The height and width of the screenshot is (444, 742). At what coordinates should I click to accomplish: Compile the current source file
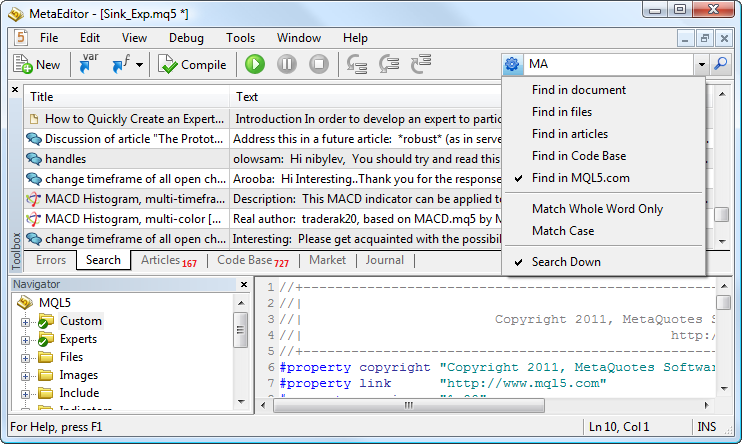[x=192, y=64]
